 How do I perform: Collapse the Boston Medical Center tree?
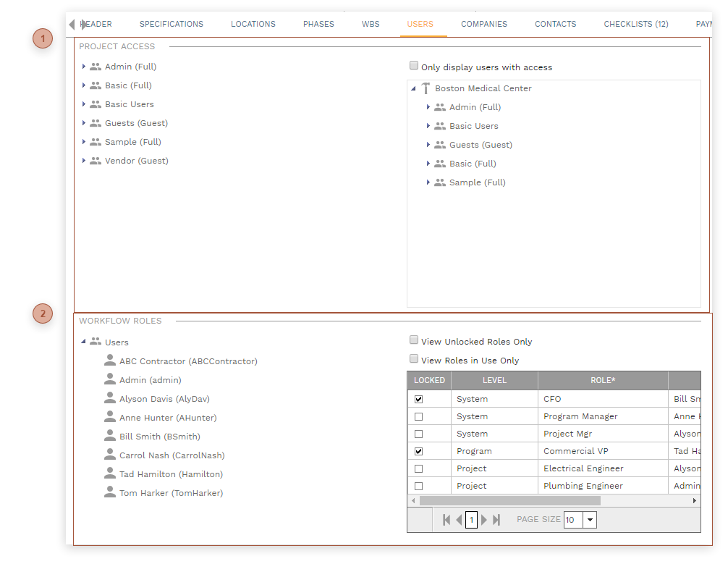coord(412,88)
